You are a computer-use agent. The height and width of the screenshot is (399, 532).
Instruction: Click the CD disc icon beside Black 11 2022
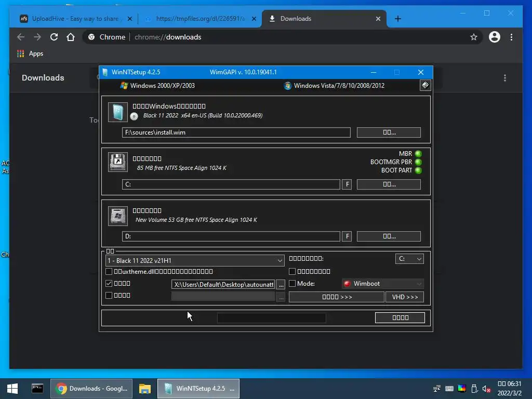pos(134,116)
